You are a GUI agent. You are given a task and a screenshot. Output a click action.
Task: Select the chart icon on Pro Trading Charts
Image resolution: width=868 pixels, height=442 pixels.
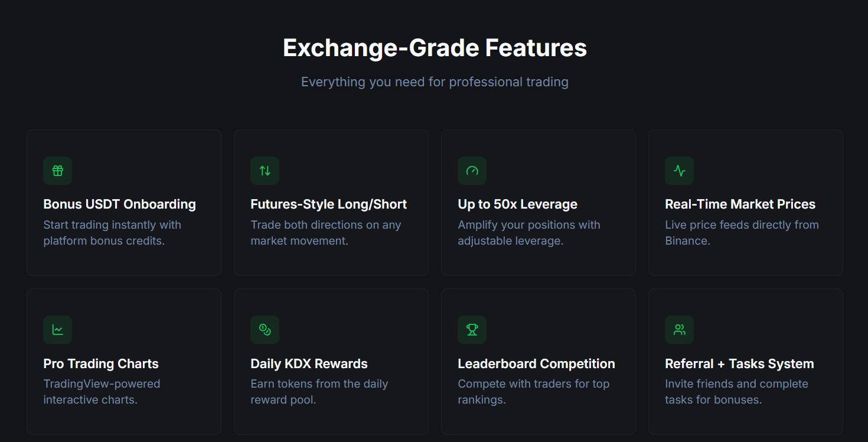tap(57, 329)
